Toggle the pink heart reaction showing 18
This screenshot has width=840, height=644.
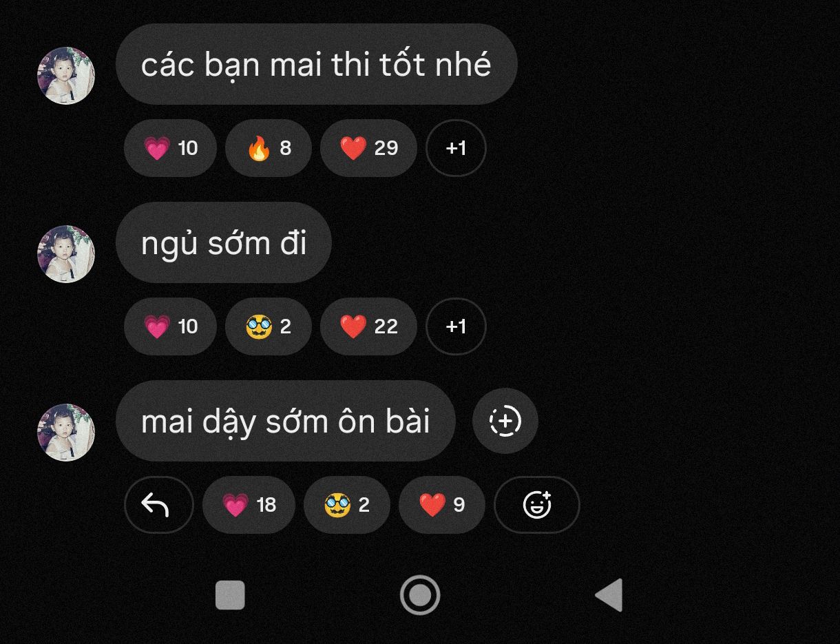click(249, 505)
